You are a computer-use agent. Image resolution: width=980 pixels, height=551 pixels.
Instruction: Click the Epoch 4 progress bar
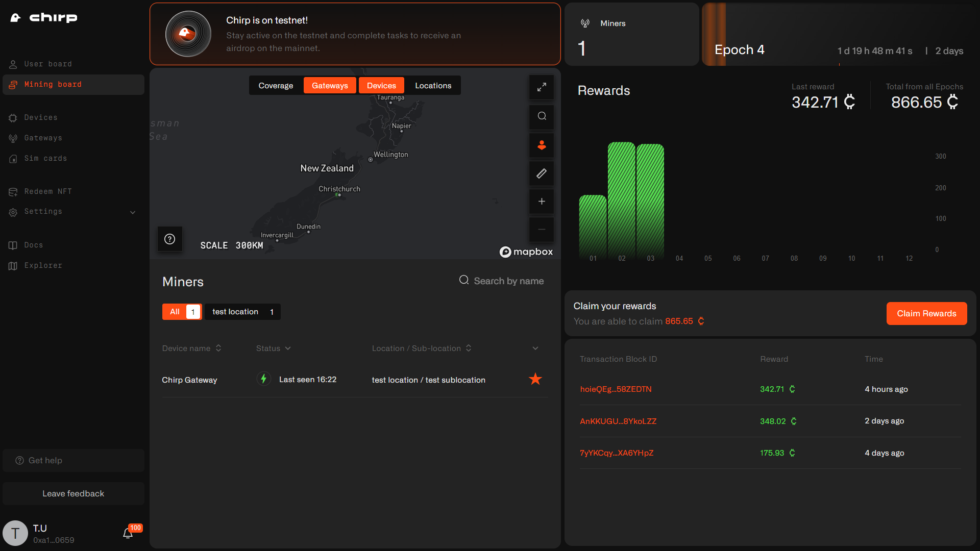tap(839, 34)
